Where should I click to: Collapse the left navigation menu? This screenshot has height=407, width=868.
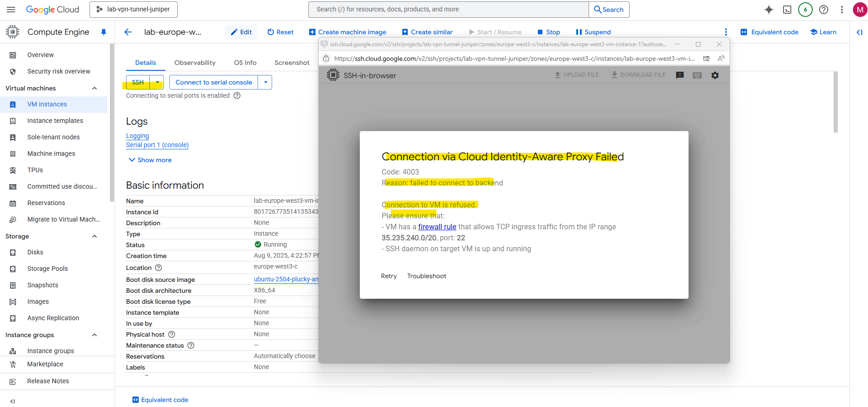[x=12, y=401]
